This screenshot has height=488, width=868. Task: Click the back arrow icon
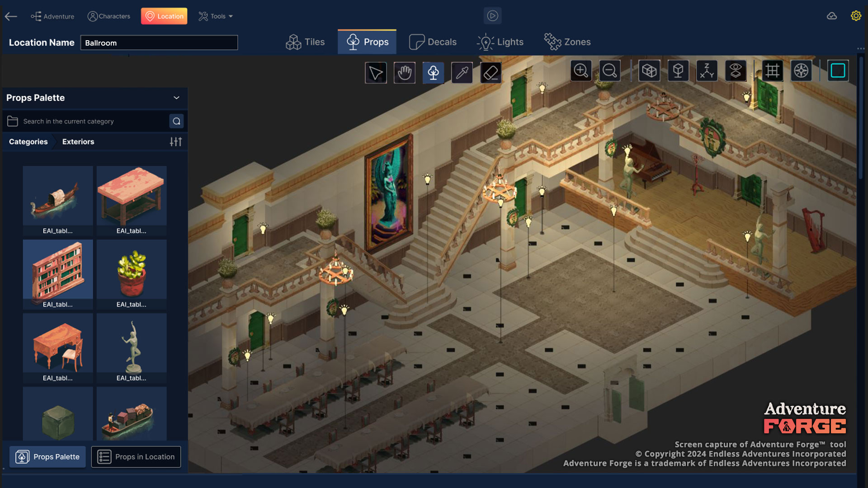click(x=11, y=16)
